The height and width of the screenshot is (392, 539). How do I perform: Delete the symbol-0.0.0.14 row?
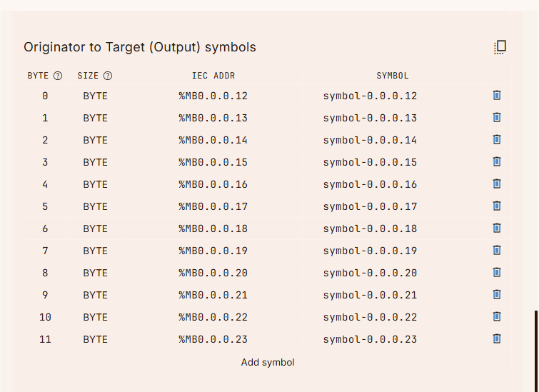point(497,139)
